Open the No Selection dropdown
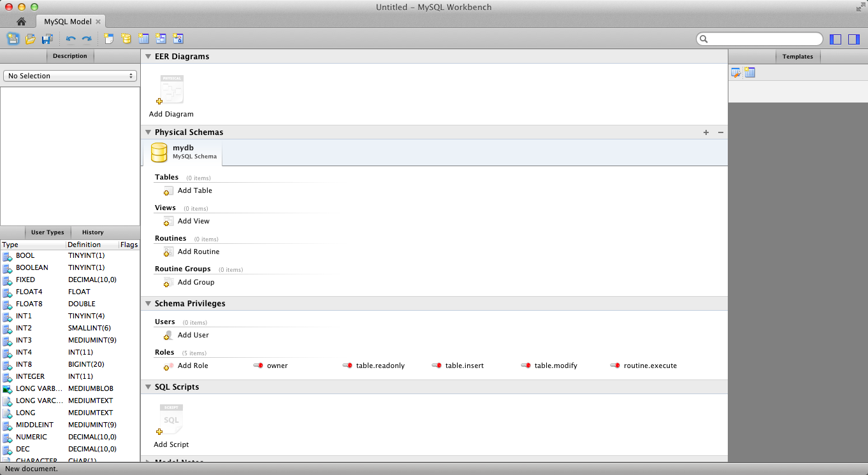 click(70, 76)
